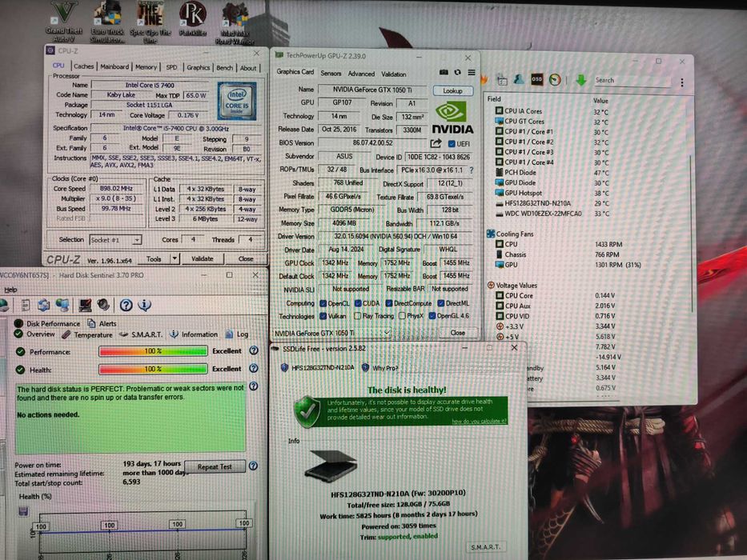Screen dimensions: 747x560
Task: Click help icon beside Performance Excellent
Action: (254, 350)
